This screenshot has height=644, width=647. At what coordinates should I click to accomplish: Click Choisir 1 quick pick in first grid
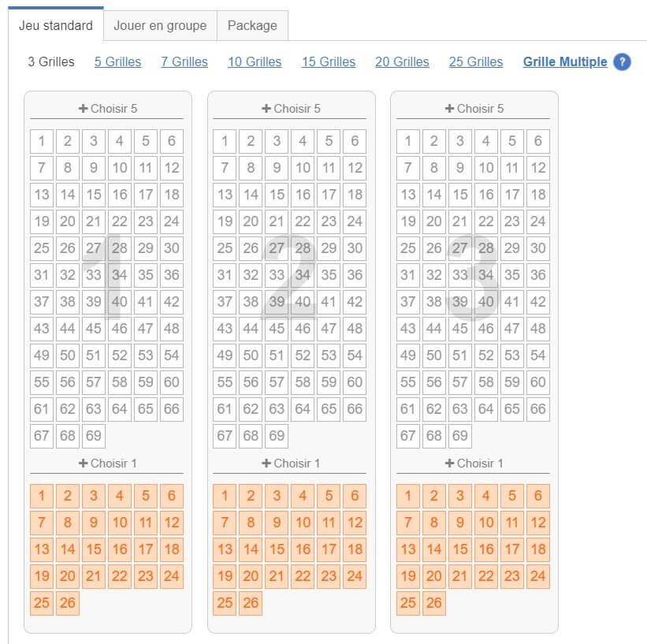pyautogui.click(x=107, y=463)
